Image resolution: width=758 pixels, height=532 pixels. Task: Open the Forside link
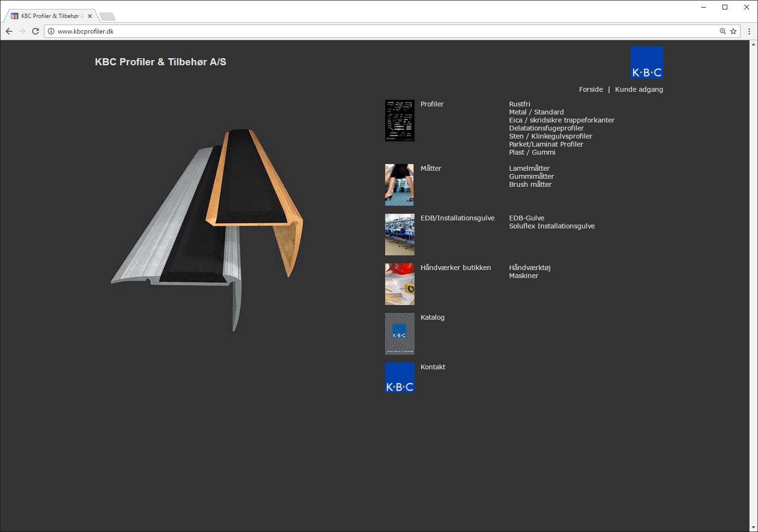pos(591,89)
